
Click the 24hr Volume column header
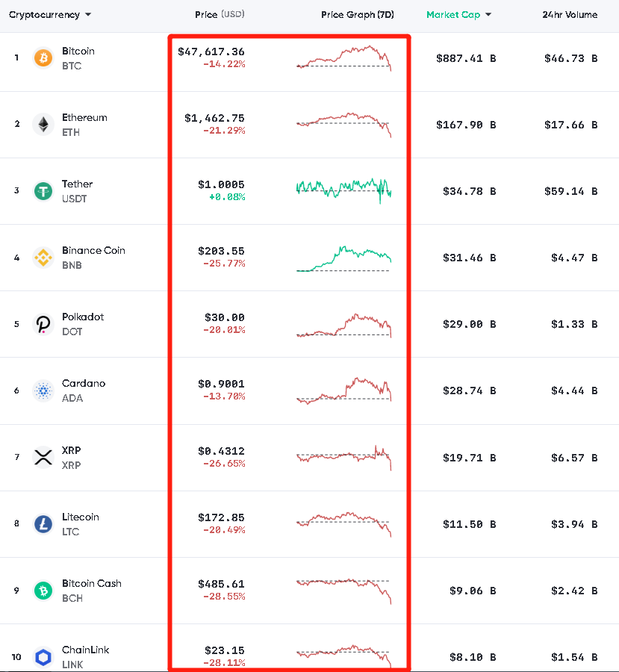570,15
